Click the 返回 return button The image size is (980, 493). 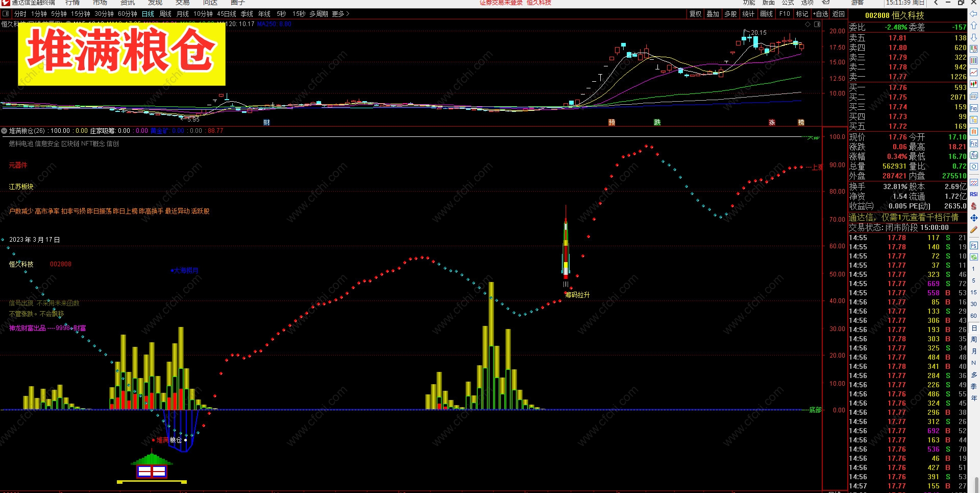[x=839, y=14]
